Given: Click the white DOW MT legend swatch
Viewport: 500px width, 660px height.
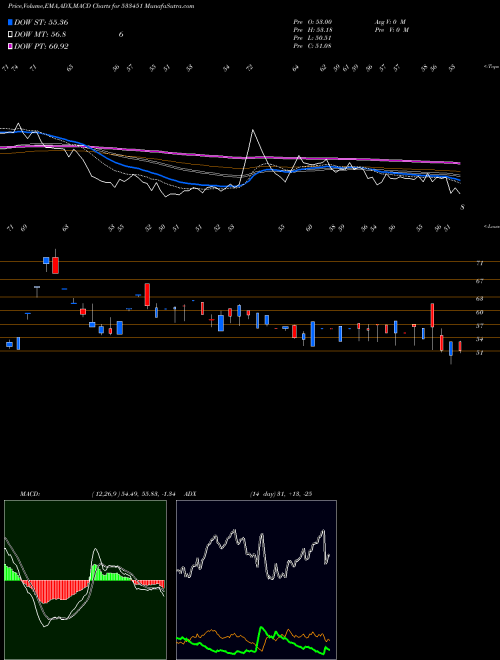Looking at the screenshot, I should click(x=10, y=35).
